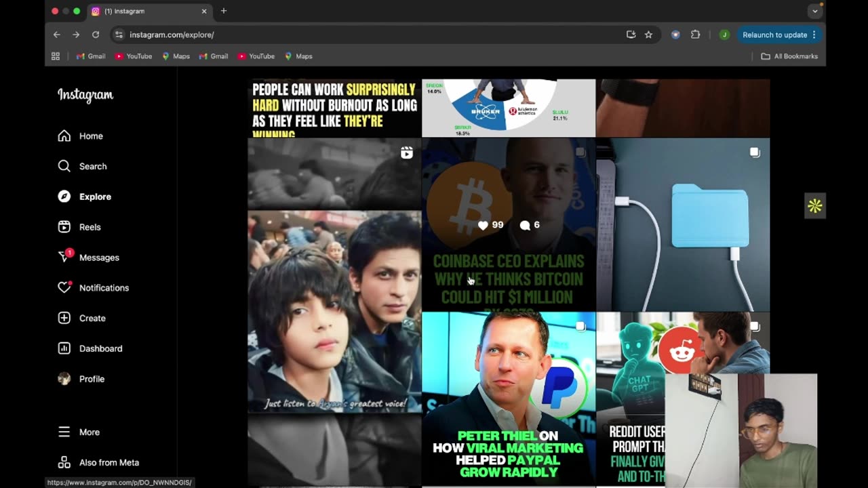Open 'People can work surprisingly hard' post
The width and height of the screenshot is (868, 488).
[334, 108]
